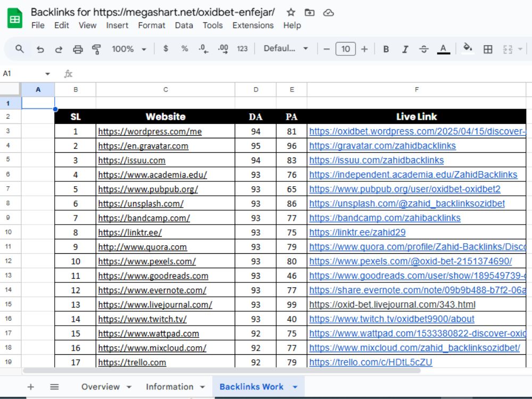Add a new sheet

pos(30,387)
